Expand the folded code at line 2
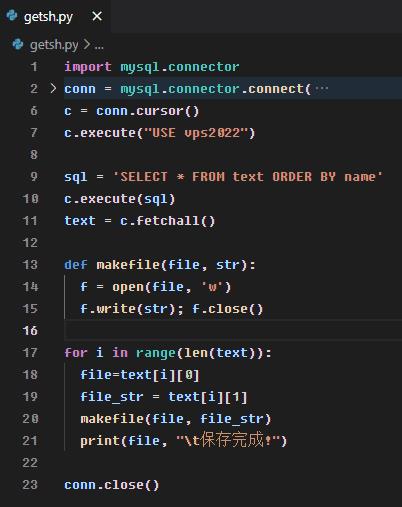402x507 pixels. tap(53, 88)
